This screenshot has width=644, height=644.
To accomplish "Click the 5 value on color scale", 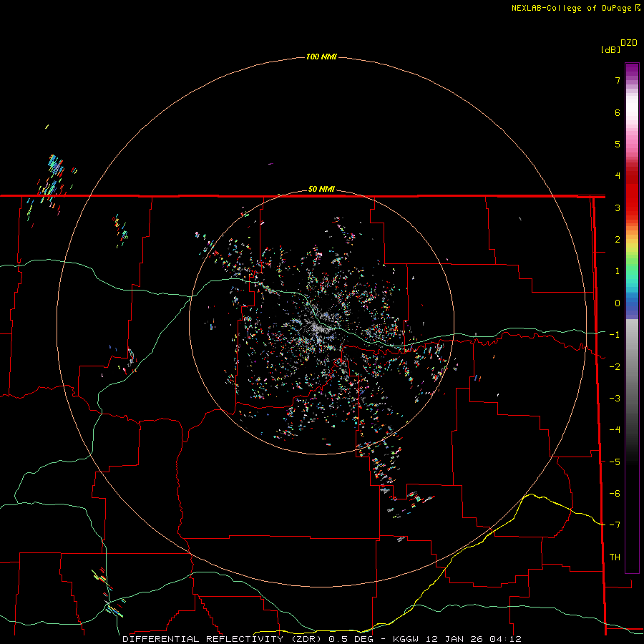I will point(618,144).
